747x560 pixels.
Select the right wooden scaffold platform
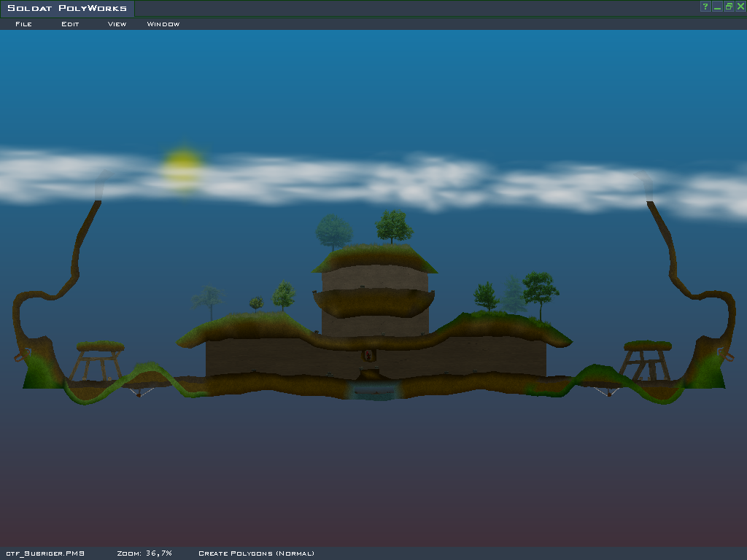point(647,358)
